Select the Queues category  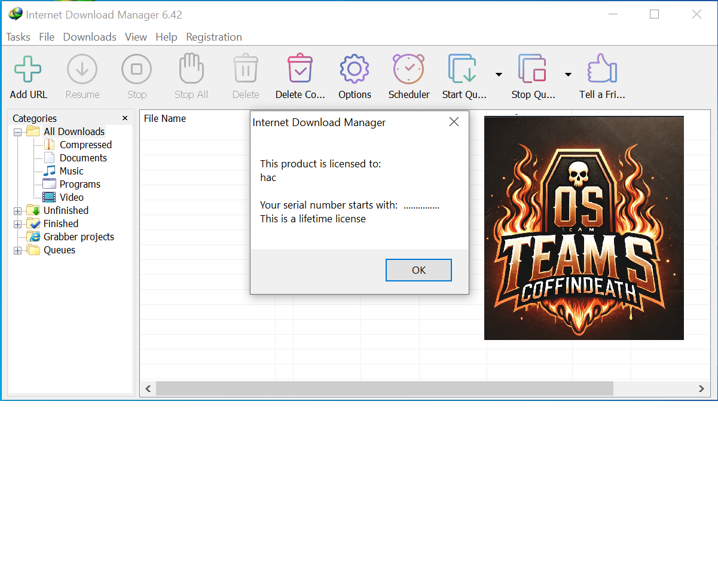[59, 250]
